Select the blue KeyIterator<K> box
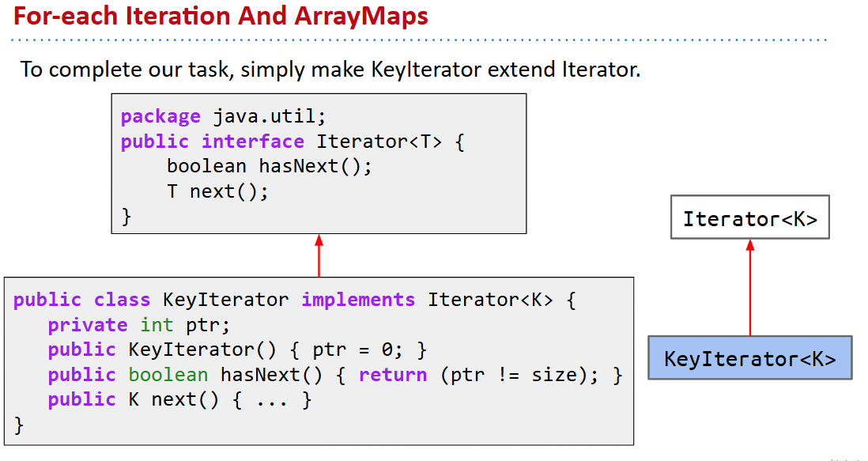The width and height of the screenshot is (868, 461). pyautogui.click(x=749, y=358)
